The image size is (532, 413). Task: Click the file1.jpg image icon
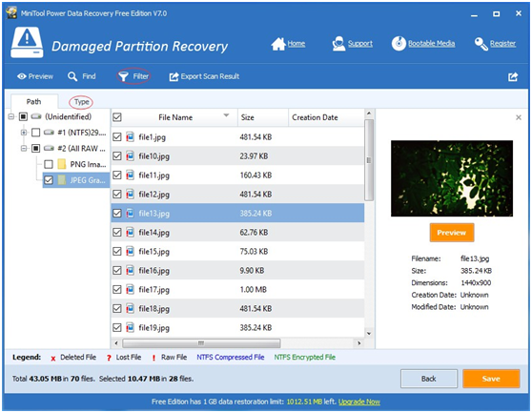coord(130,136)
